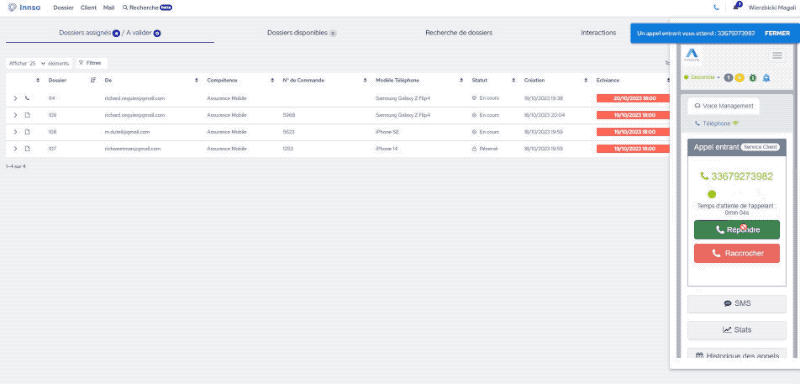
Task: Open the Afficher 25 éléments dropdown
Action: point(37,63)
